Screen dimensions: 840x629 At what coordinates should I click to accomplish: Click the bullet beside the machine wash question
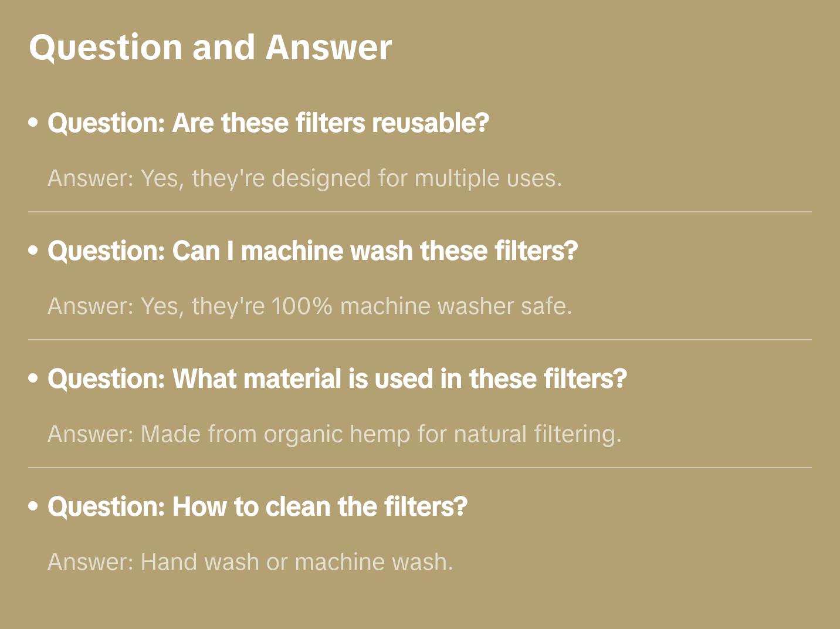point(33,251)
